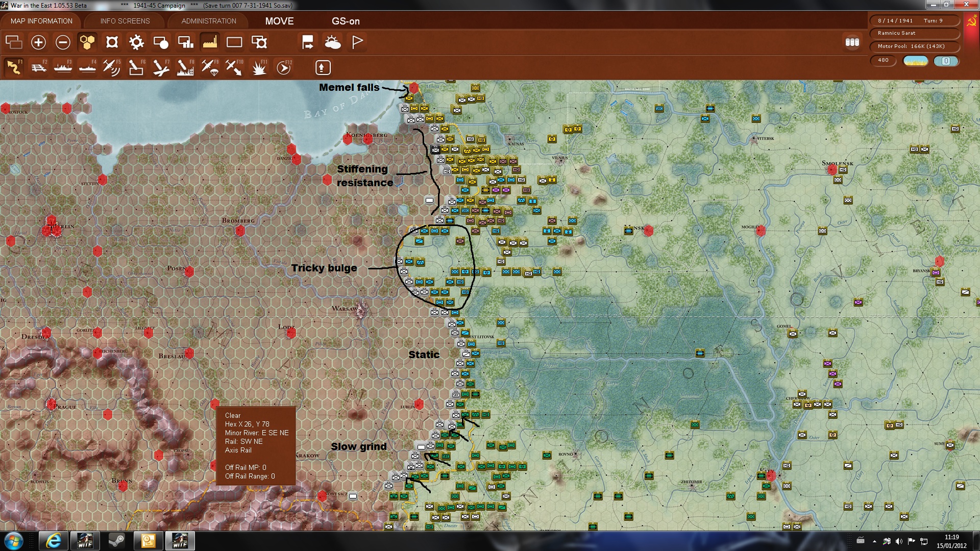Click the Motor Pool 166K field

coord(914,46)
